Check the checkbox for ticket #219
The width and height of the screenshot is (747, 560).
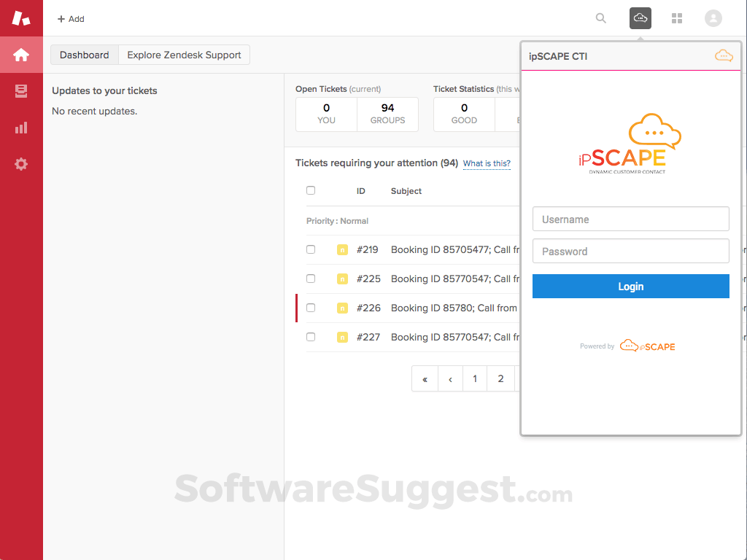310,249
